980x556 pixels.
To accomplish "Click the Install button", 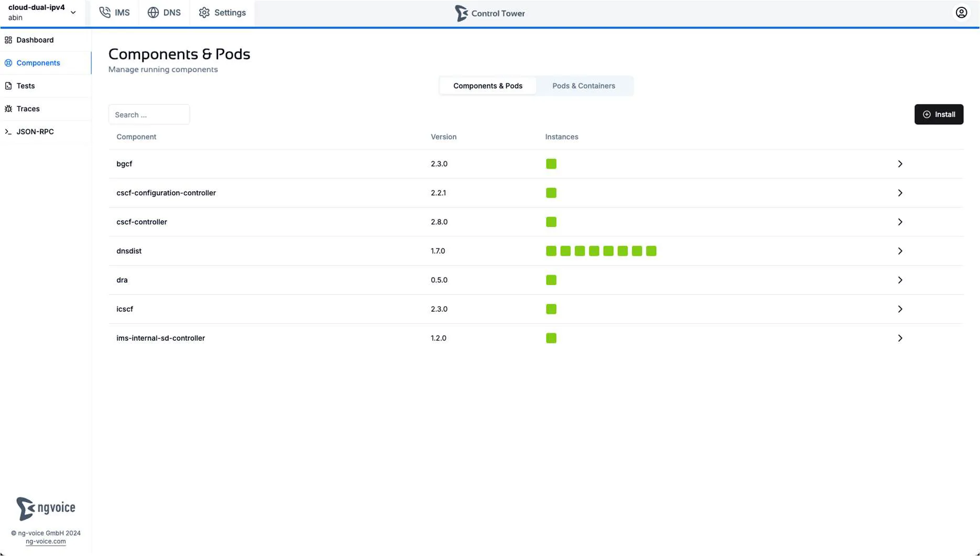I will [x=939, y=114].
